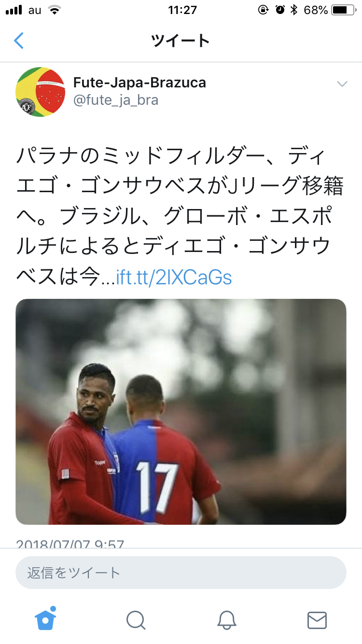Tap the 返信をツイート reply field
Viewport: 362px width, 644px height.
[181, 573]
